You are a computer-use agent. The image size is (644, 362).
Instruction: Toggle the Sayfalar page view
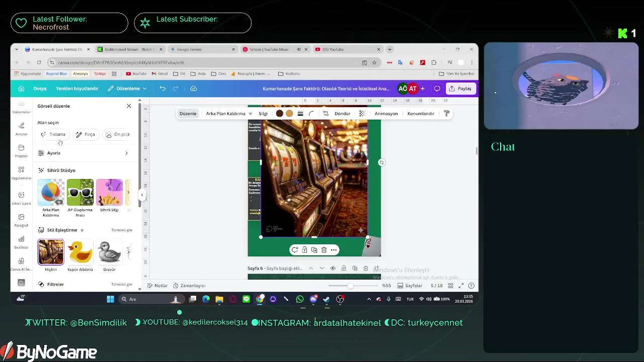coord(410,286)
